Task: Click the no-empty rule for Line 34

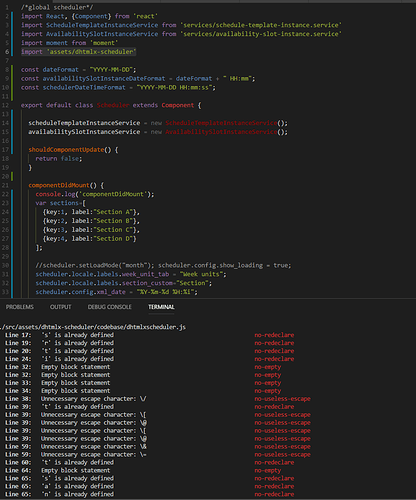Action: (268, 391)
